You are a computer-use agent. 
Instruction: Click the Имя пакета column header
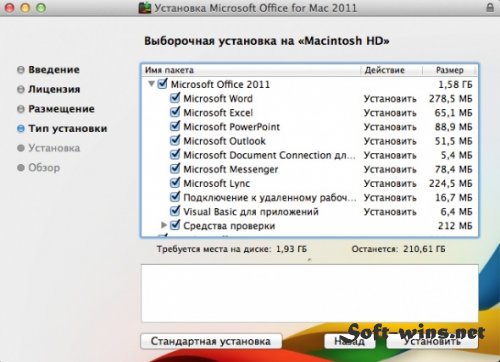point(169,70)
